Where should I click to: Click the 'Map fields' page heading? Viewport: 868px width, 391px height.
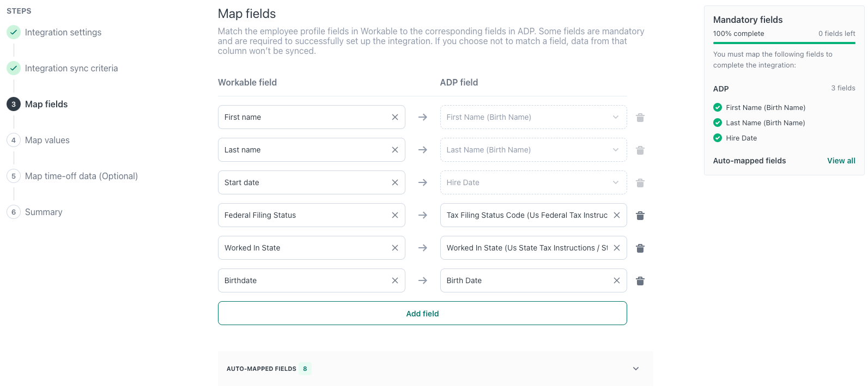247,14
